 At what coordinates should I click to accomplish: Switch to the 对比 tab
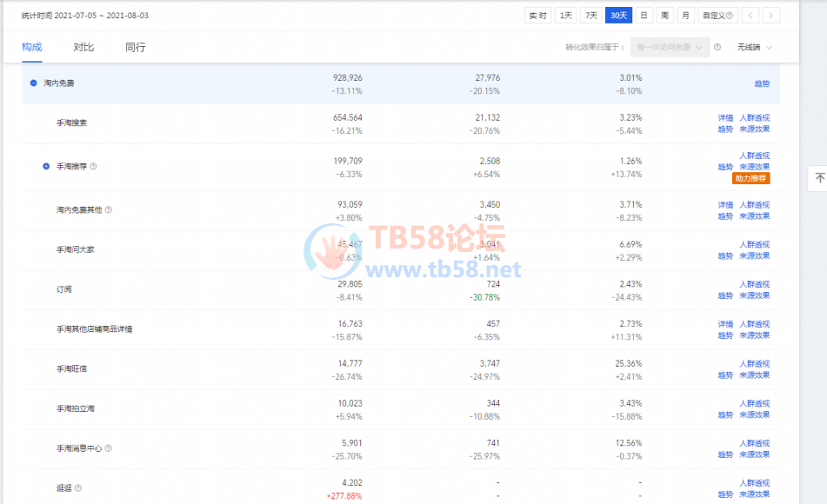[83, 47]
